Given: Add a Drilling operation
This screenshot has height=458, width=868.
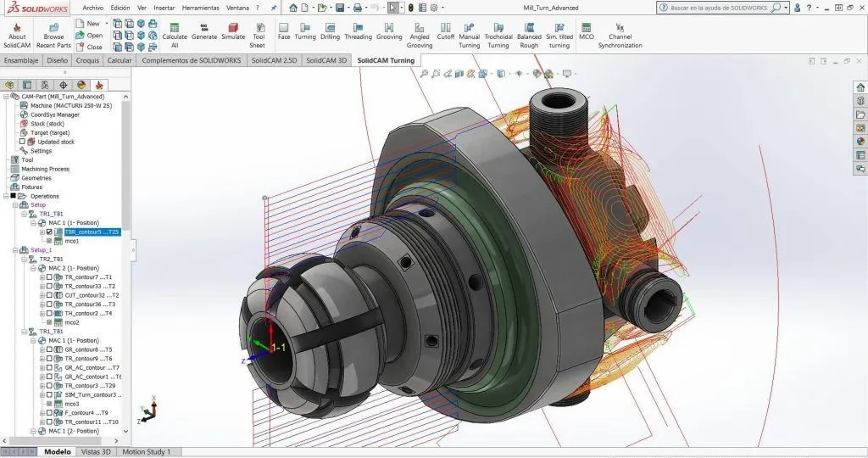Looking at the screenshot, I should click(x=330, y=31).
